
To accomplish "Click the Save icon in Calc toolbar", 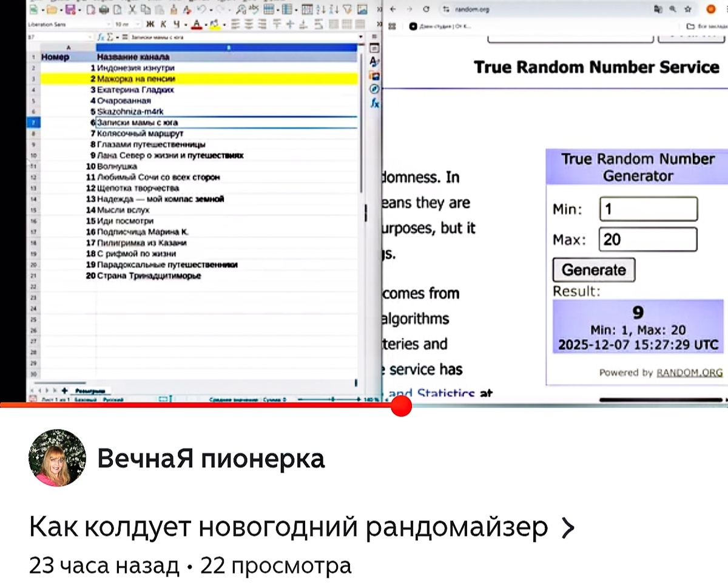I will (70, 10).
